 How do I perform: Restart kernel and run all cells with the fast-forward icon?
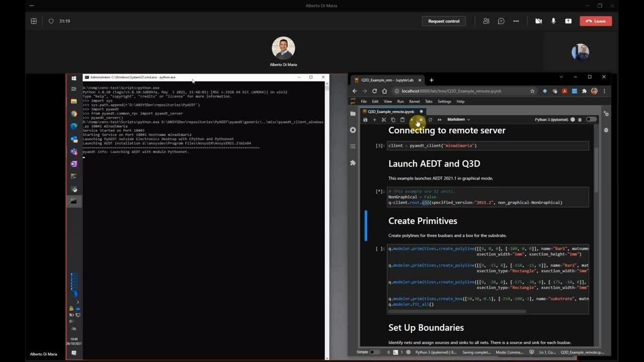click(x=439, y=120)
